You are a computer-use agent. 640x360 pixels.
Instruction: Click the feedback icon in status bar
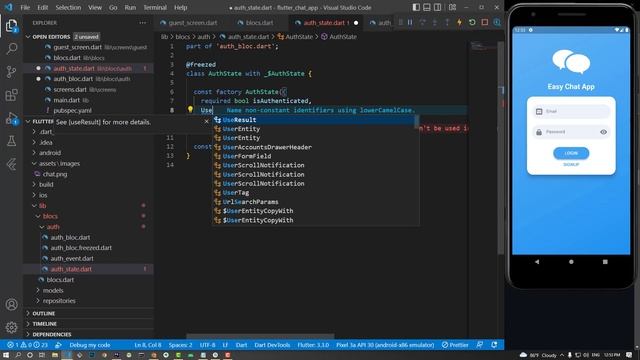click(x=480, y=345)
